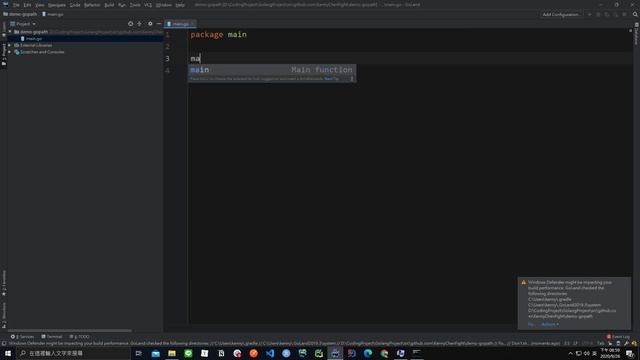Show hidden system tray icons
Screen dimensions: 640x360
571,353
